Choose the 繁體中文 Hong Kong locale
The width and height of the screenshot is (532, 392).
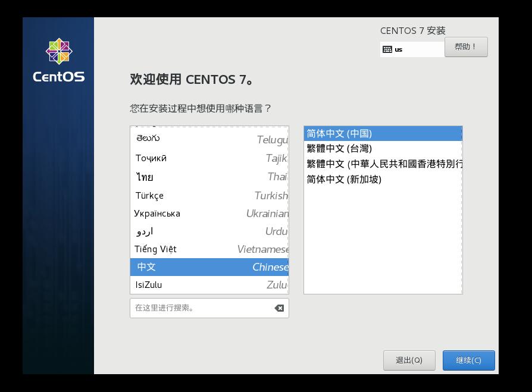(x=383, y=164)
